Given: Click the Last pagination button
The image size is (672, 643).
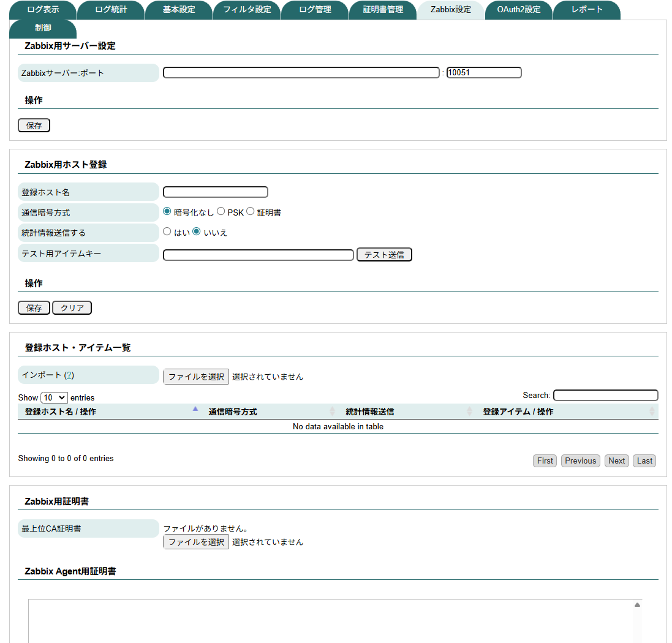Looking at the screenshot, I should (x=644, y=461).
